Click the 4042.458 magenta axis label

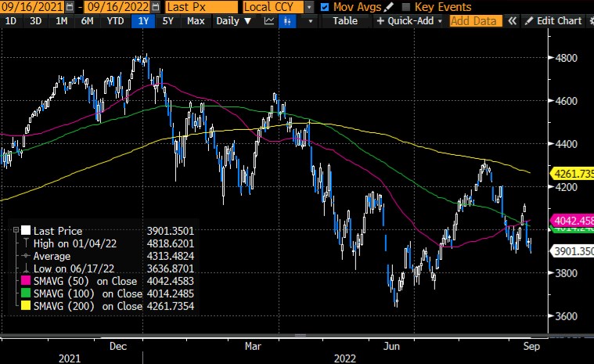point(573,221)
